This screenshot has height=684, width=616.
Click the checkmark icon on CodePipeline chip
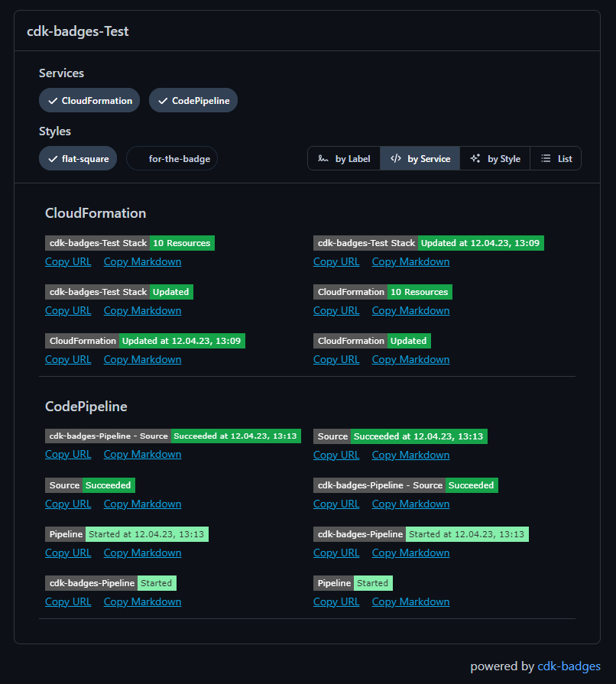pyautogui.click(x=163, y=101)
